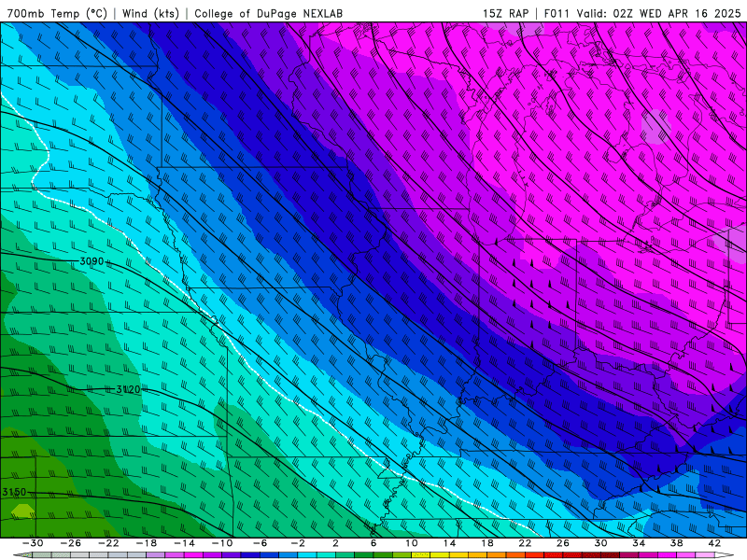Click the '700mb Temp (°C)' title text
Viewport: 747px width, 560px height.
(57, 13)
